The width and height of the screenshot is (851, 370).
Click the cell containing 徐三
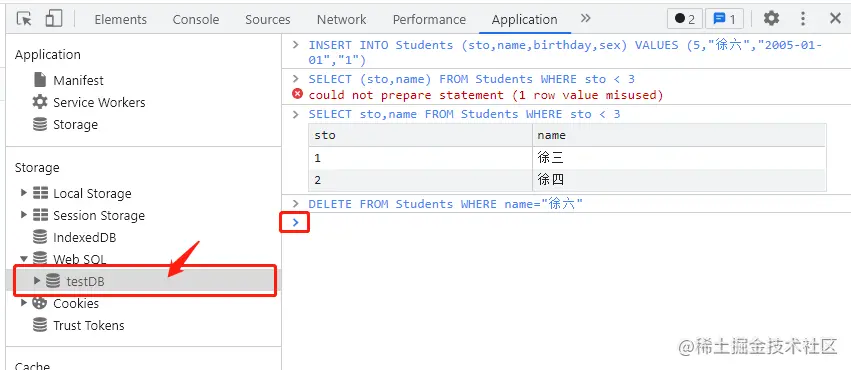tap(679, 158)
